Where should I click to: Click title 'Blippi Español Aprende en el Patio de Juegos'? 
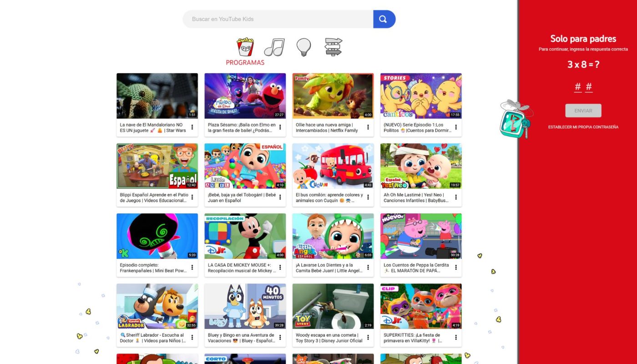pyautogui.click(x=154, y=197)
